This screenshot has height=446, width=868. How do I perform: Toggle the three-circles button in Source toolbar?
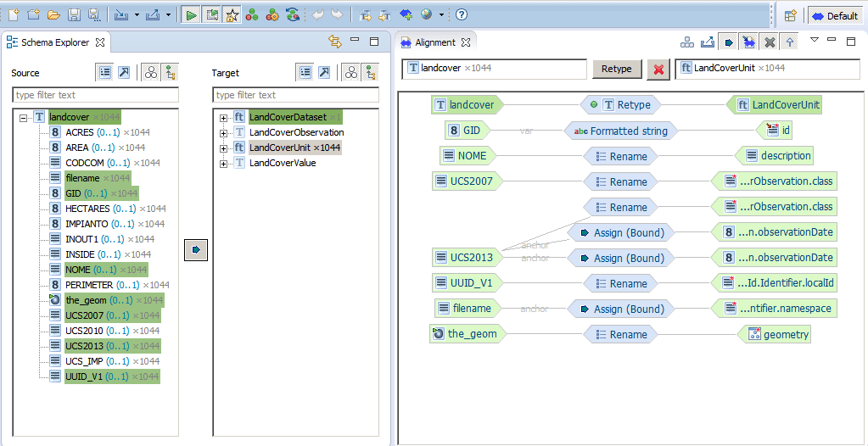(151, 72)
